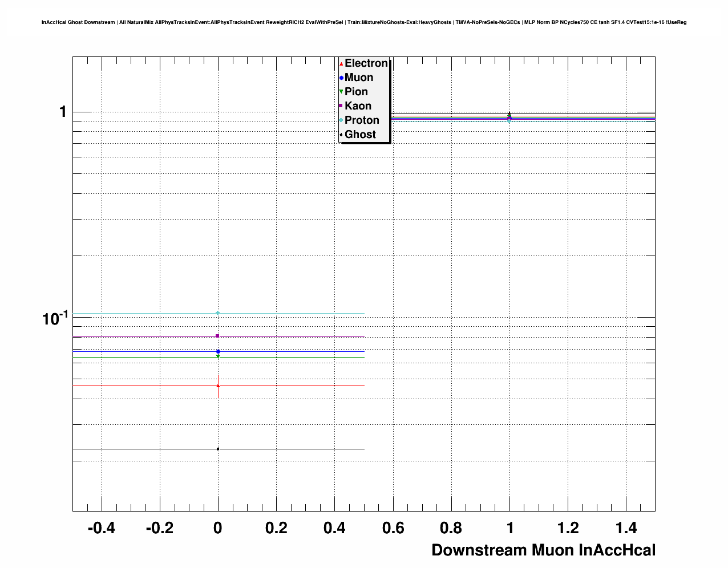Click the x-axis tick label '-0.4'
Viewport: 728px width, 568px height.
click(101, 528)
